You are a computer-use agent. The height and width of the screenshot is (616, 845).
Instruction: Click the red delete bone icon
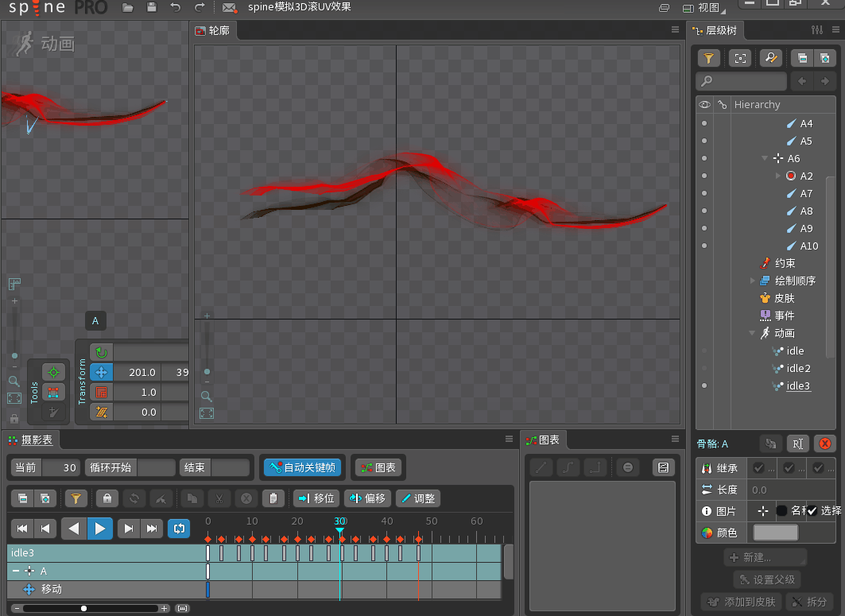tap(824, 444)
